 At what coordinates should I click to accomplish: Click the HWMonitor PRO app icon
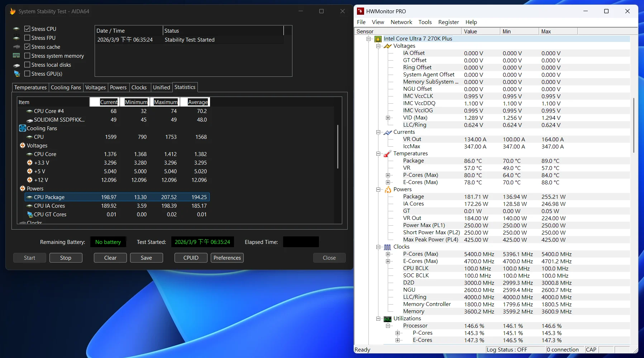tap(361, 11)
